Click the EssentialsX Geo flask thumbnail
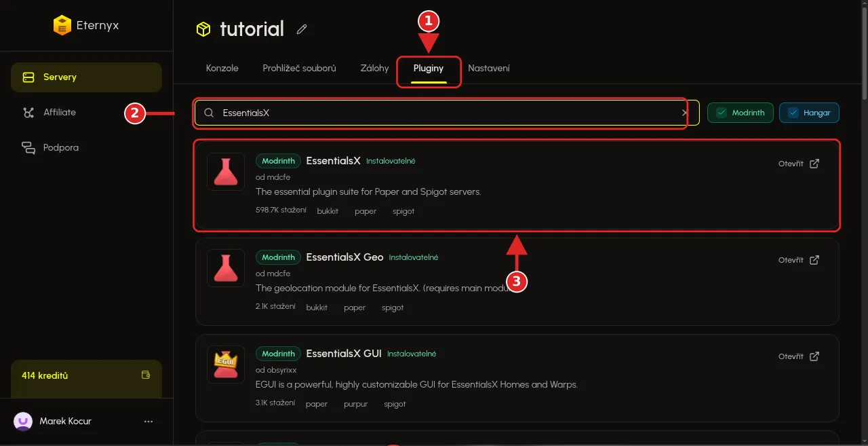 [226, 268]
